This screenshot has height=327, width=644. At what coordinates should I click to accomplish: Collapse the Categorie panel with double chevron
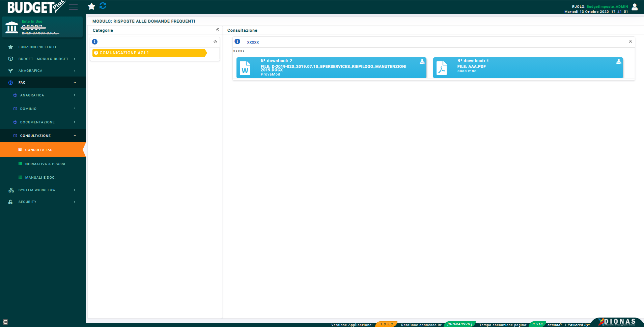coord(217,30)
